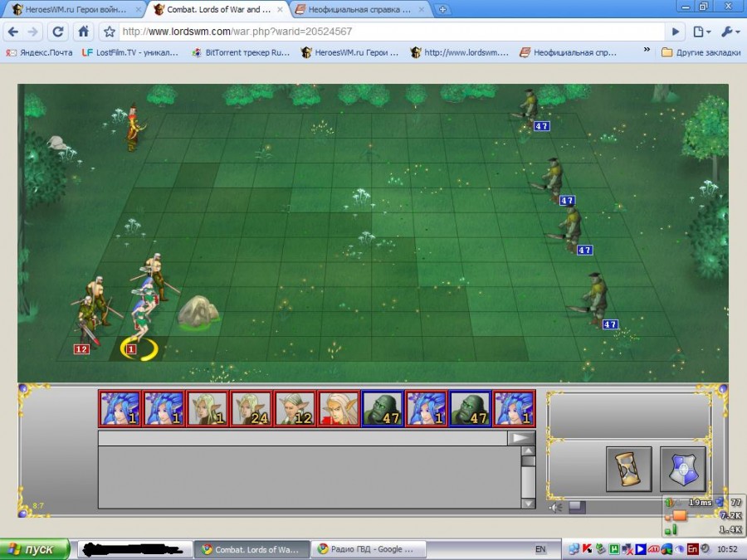Open the Другие закладки folder
747x560 pixels.
(x=701, y=52)
